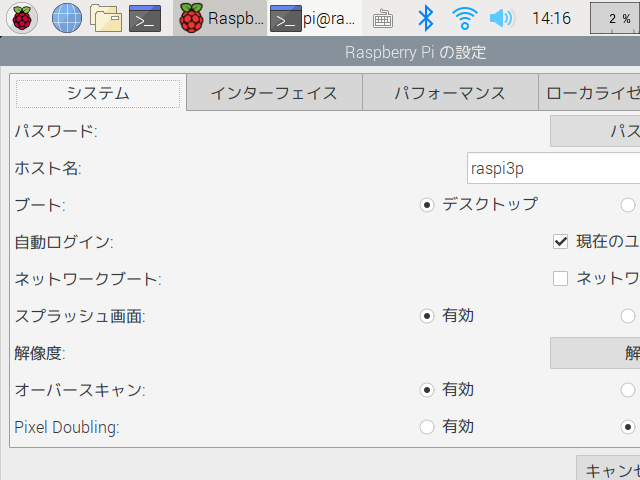The width and height of the screenshot is (640, 480).
Task: Launch the web browser globe icon
Action: pyautogui.click(x=66, y=18)
